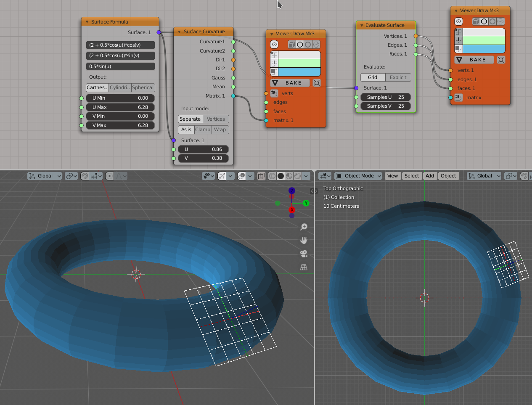
Task: Toggle camera view with the camera icon
Action: click(x=304, y=254)
